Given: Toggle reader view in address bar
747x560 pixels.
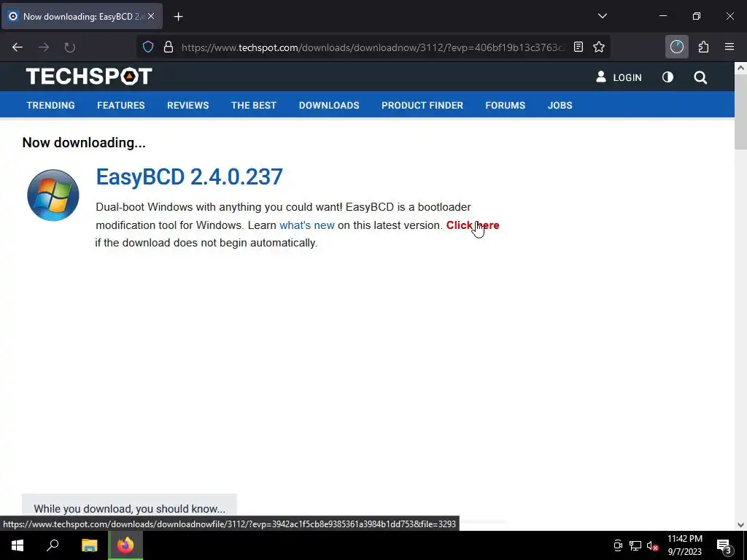Looking at the screenshot, I should pyautogui.click(x=578, y=47).
